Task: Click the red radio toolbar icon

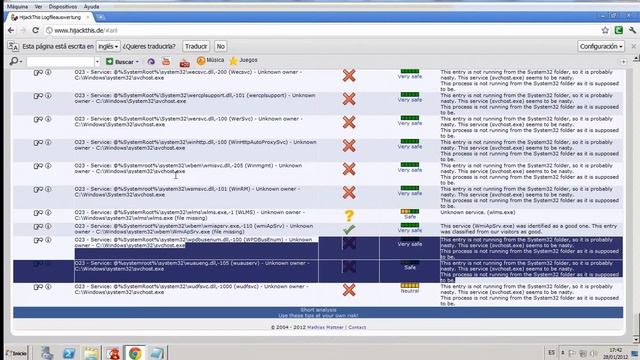Action: coord(184,62)
